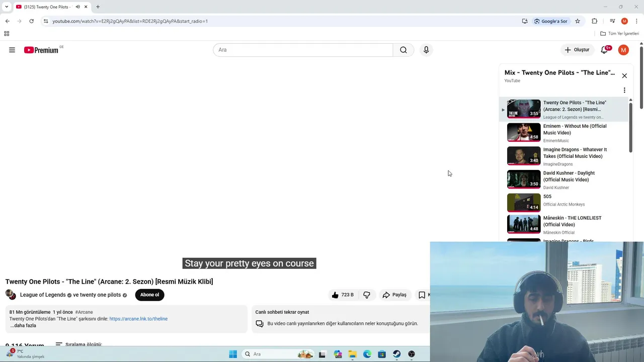
Task: Open the Chrome apps grid shortcut
Action: [x=7, y=34]
